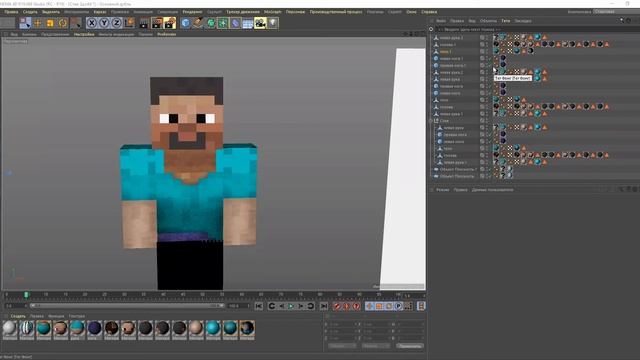Render to Picture Viewer
Image resolution: width=640 pixels, height=360 pixels.
point(157,23)
